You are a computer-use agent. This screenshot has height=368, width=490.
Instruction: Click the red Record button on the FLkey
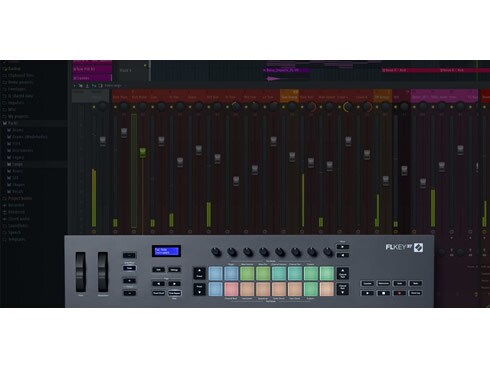pos(399,293)
